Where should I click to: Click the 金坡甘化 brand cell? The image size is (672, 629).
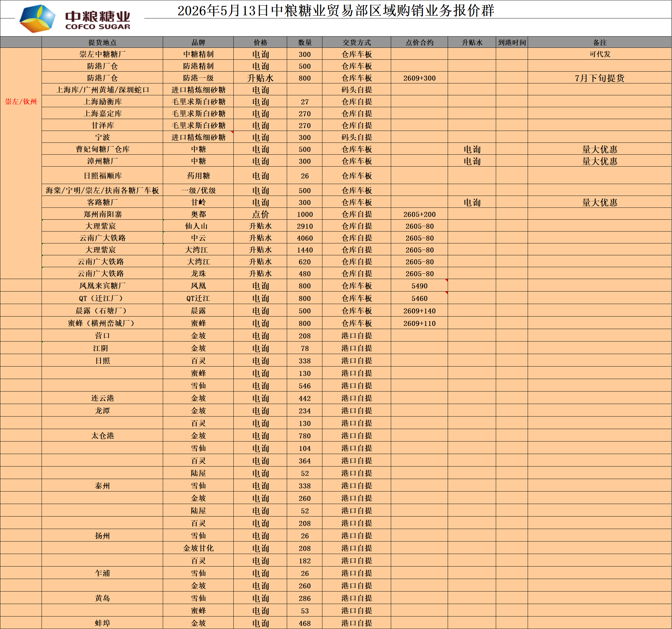(x=198, y=548)
